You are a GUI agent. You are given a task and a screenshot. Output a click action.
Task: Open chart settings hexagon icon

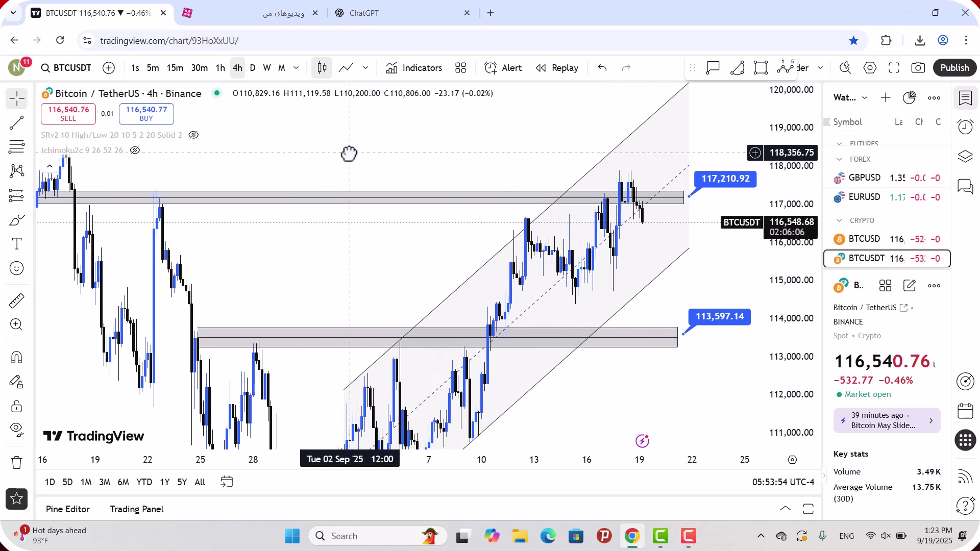click(x=870, y=68)
